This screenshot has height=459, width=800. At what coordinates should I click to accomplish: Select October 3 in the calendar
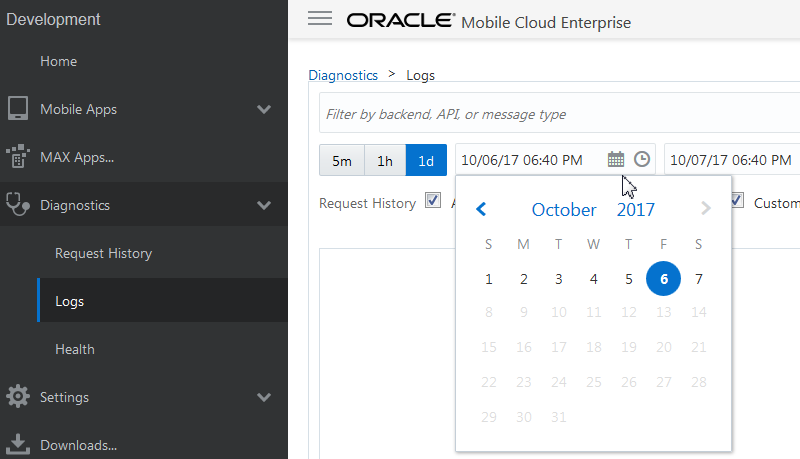tap(559, 279)
